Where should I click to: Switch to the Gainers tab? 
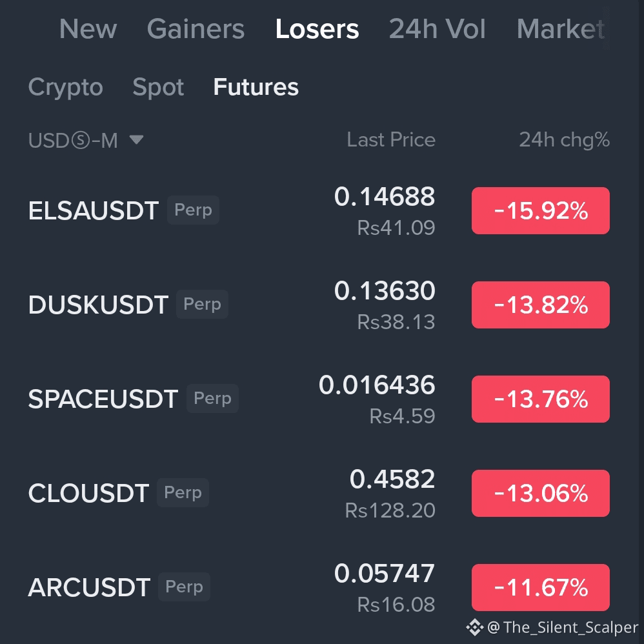pos(196,29)
